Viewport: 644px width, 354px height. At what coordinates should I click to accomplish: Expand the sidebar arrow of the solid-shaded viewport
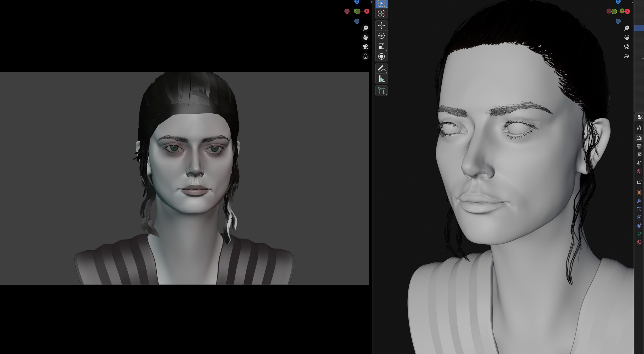click(632, 2)
